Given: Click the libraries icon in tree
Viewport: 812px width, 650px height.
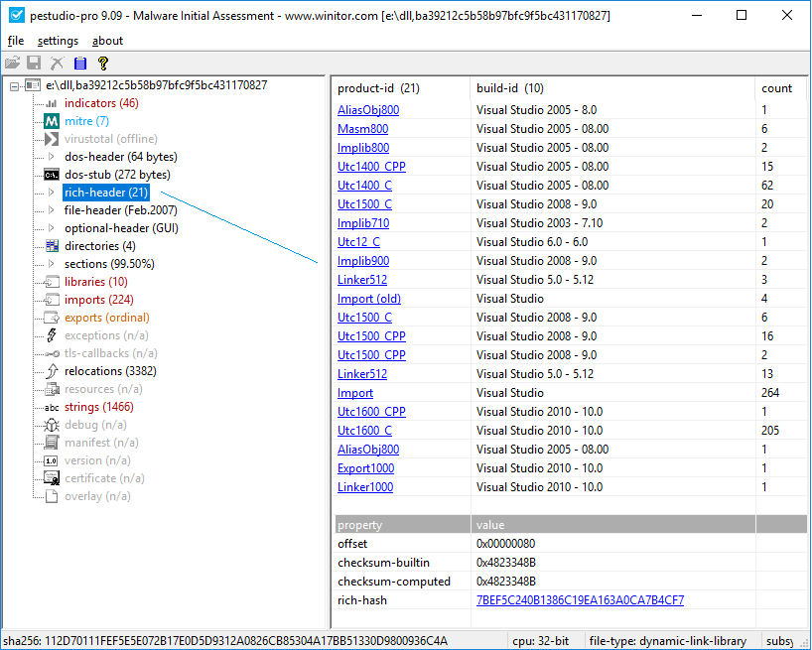Looking at the screenshot, I should click(52, 282).
